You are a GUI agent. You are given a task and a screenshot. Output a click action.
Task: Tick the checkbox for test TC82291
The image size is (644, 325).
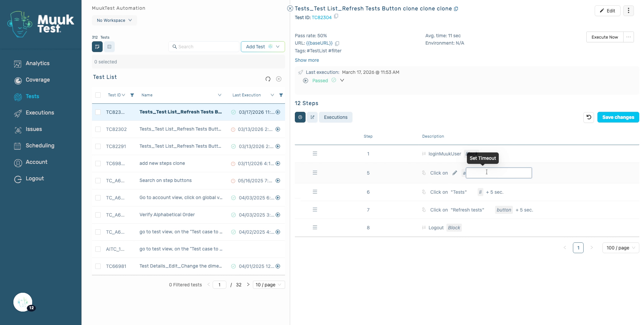coord(98,146)
